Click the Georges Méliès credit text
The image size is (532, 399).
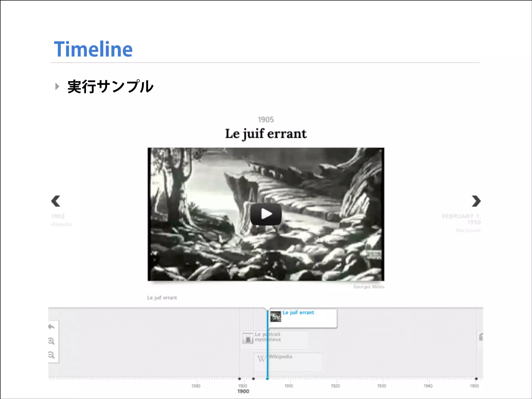point(369,287)
